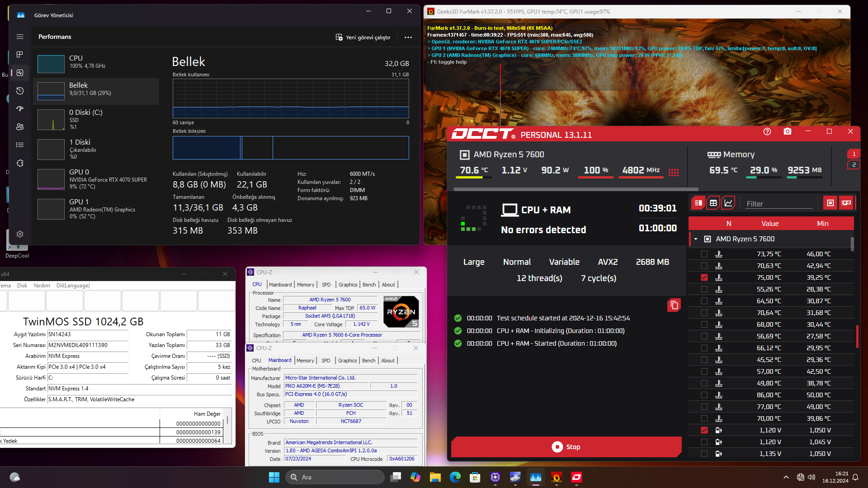This screenshot has height=488, width=868.
Task: Open the Disk menu in CrystalDiskInfo
Action: (22, 285)
